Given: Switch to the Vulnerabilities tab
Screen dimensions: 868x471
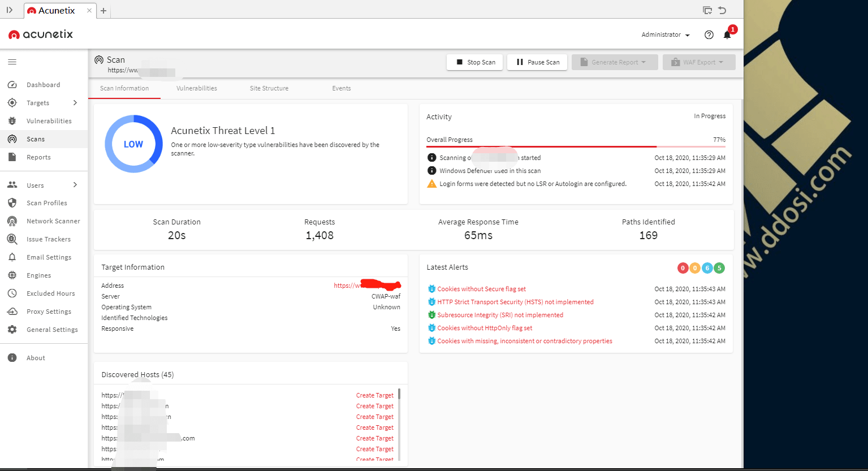Looking at the screenshot, I should 197,88.
